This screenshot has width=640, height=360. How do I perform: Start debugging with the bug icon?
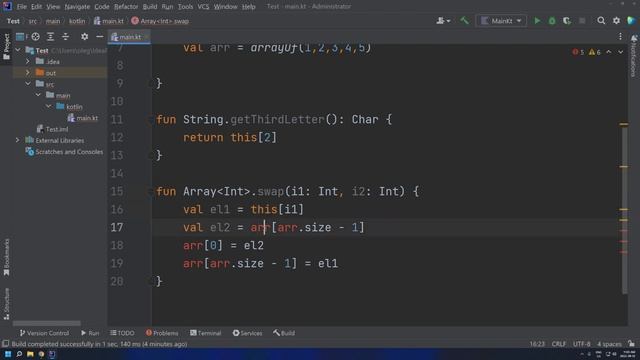click(x=552, y=21)
